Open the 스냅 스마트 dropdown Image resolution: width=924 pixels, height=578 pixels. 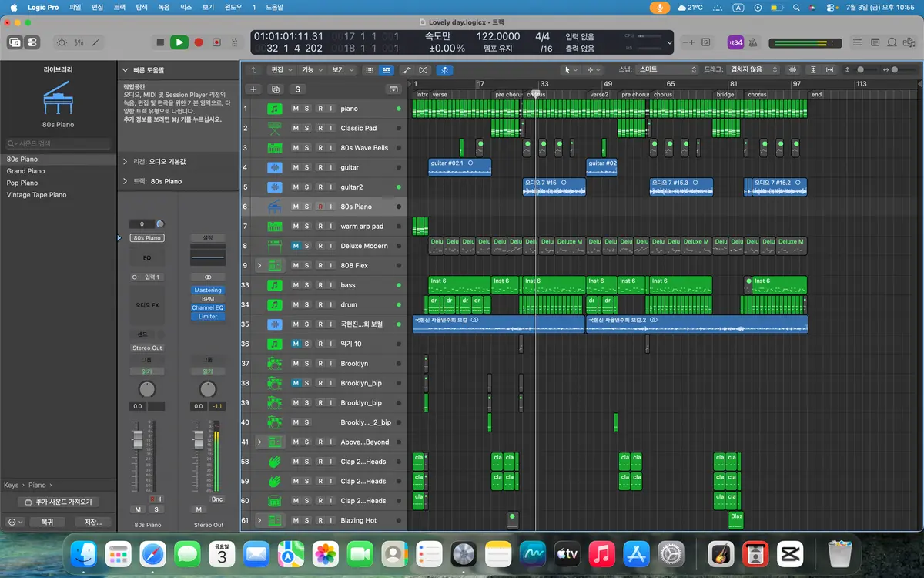667,69
